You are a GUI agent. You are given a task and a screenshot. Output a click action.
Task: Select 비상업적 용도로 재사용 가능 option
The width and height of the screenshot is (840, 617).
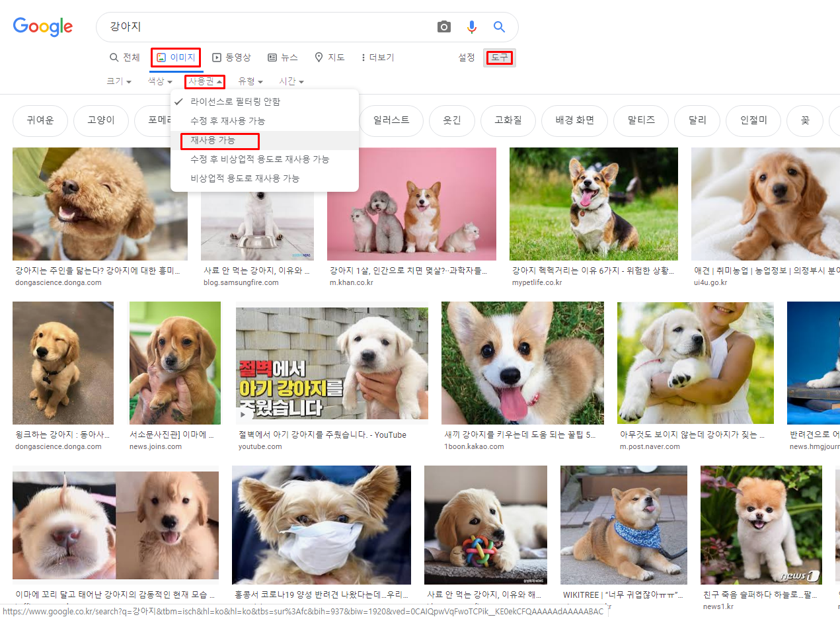(264, 179)
